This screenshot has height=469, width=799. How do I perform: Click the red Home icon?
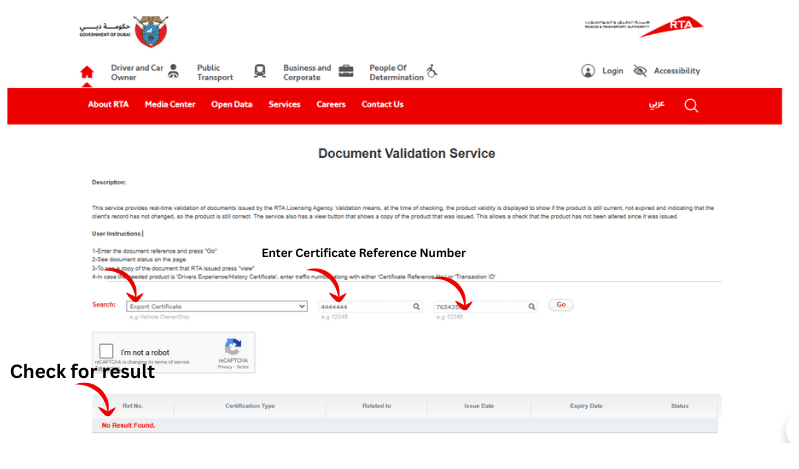tap(87, 72)
